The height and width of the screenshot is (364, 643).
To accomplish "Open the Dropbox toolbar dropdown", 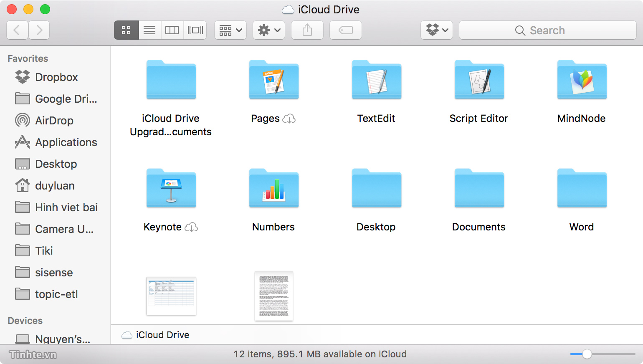I will pyautogui.click(x=437, y=30).
